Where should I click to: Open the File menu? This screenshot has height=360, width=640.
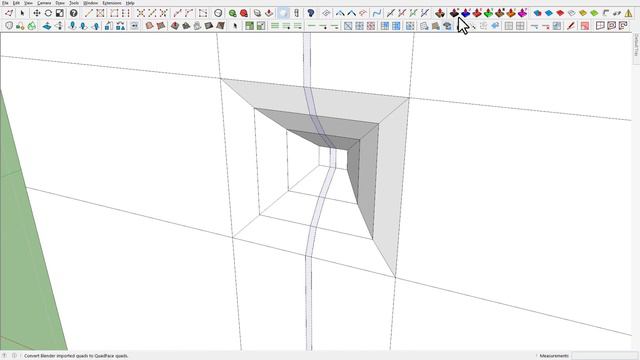point(5,3)
